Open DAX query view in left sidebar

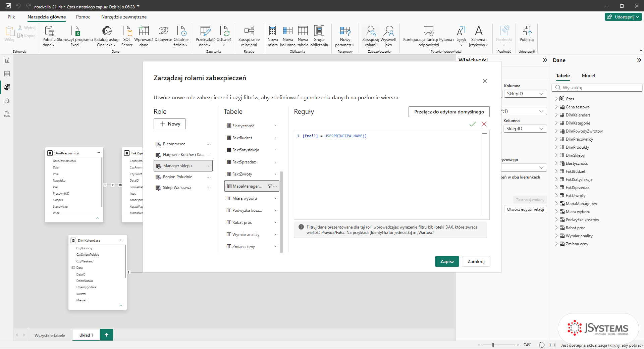click(x=7, y=101)
